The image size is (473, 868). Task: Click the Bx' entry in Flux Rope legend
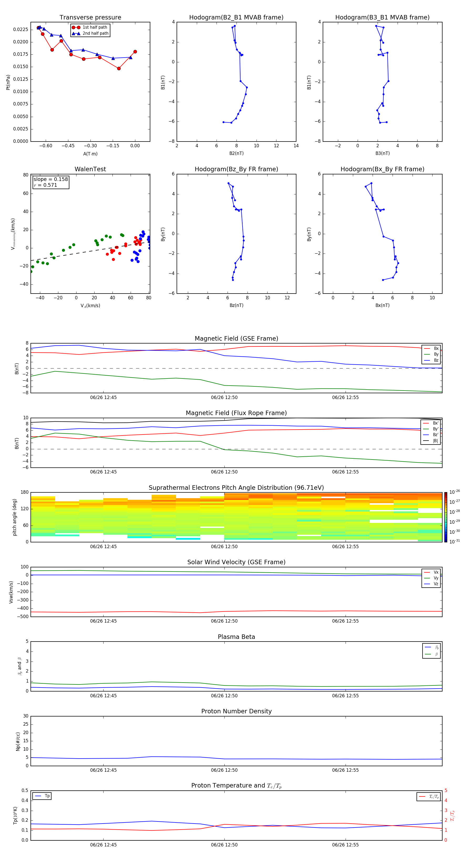click(x=431, y=423)
